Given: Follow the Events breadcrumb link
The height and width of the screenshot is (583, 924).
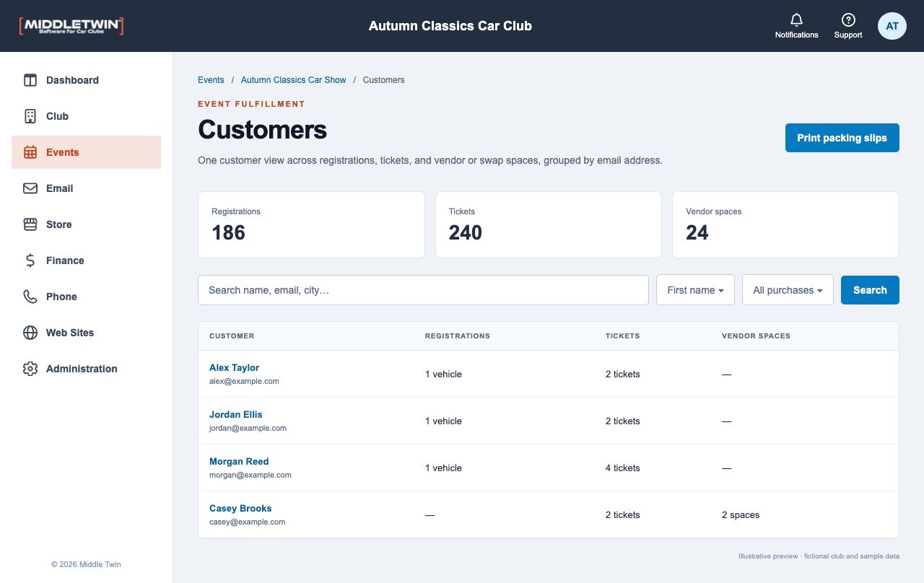Looking at the screenshot, I should 211,80.
